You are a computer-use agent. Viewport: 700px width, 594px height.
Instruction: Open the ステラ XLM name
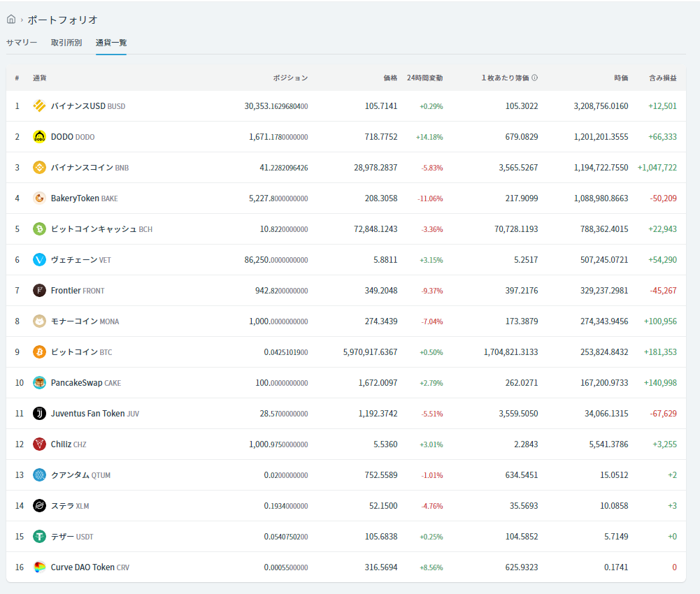[x=70, y=506]
